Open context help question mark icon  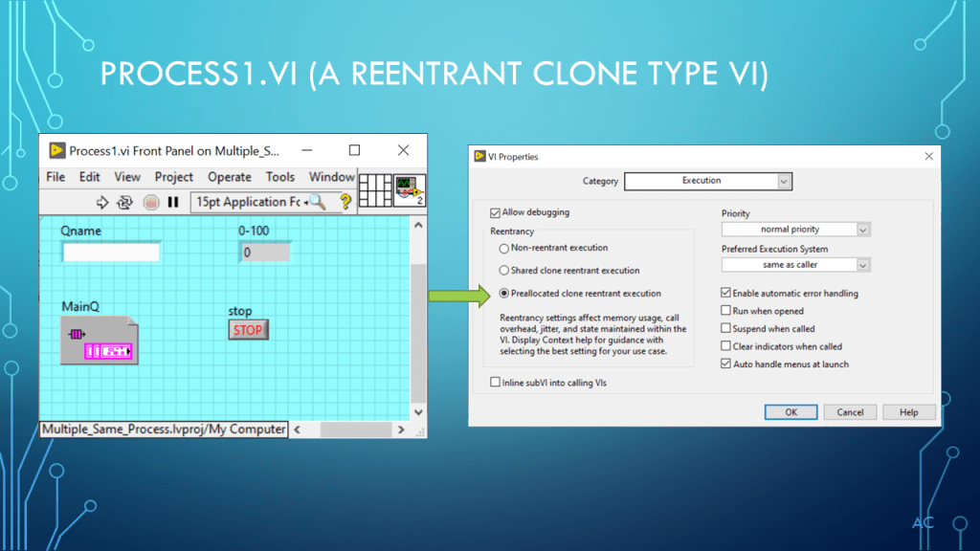point(345,202)
